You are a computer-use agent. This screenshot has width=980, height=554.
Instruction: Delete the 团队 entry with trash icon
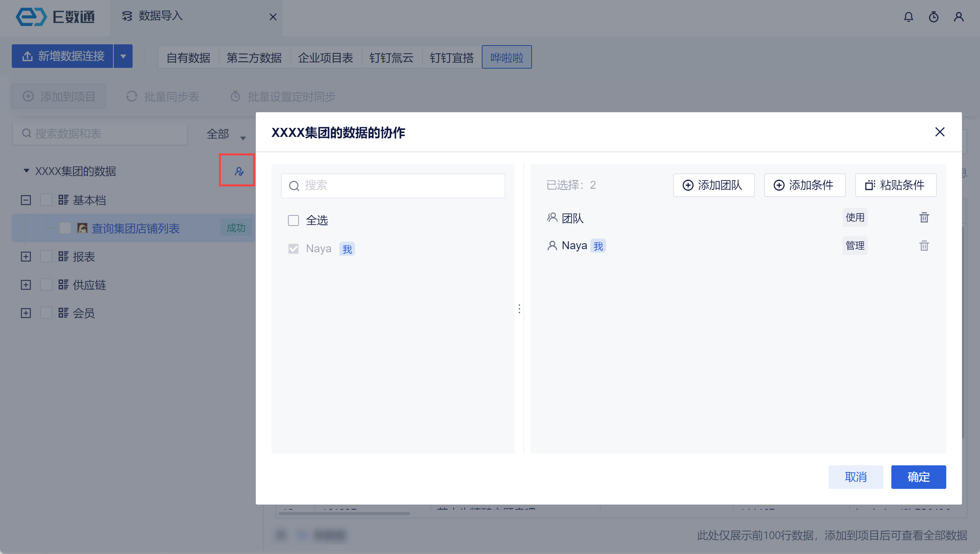[x=924, y=217]
